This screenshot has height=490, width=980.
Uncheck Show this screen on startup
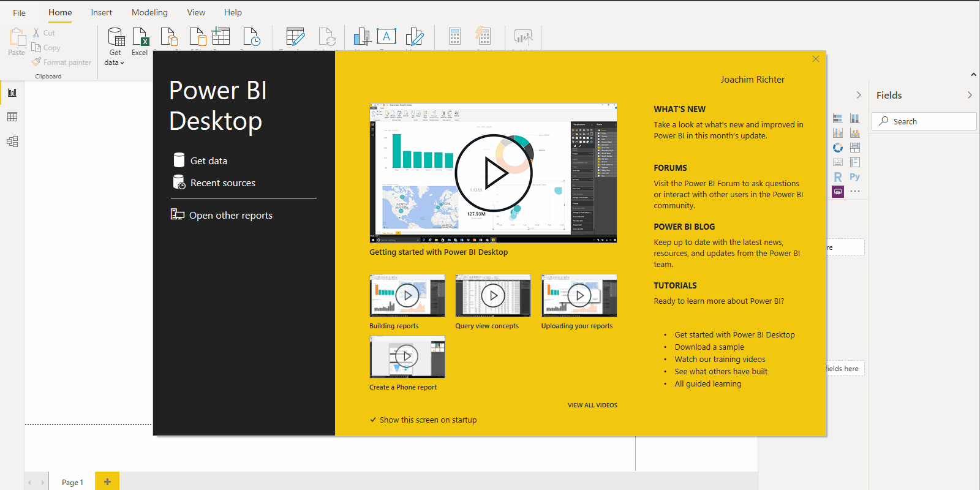pos(423,420)
